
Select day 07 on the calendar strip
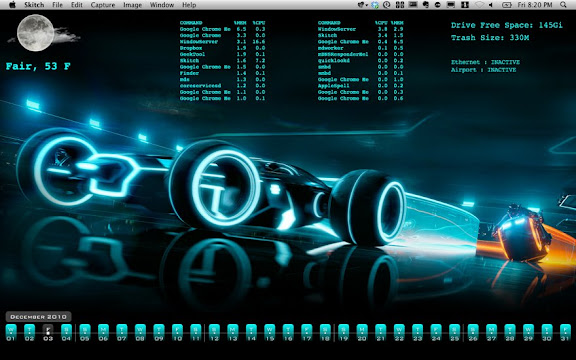[122, 333]
